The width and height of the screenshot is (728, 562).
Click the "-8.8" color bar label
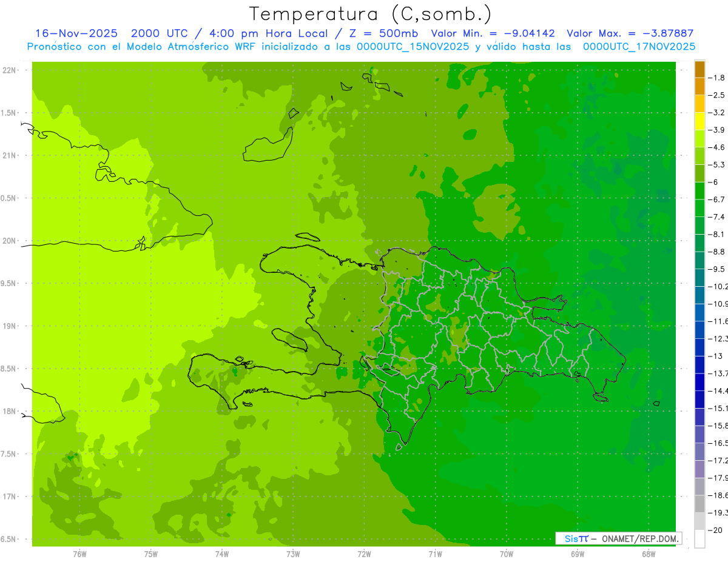click(718, 252)
